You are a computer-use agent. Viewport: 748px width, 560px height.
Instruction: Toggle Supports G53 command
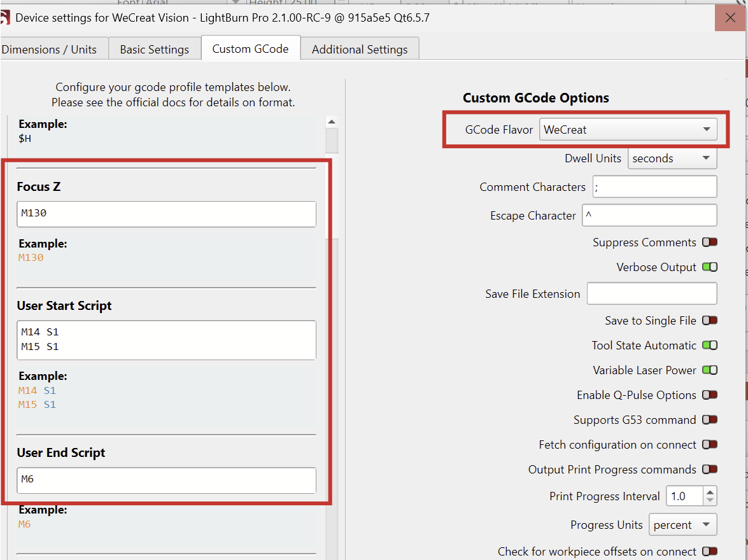[709, 420]
